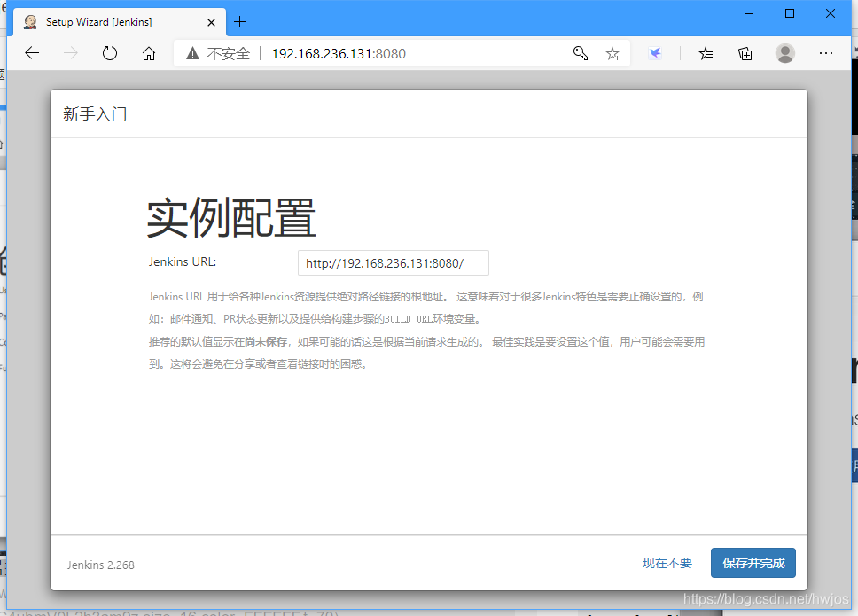Open the Favorites list
This screenshot has width=858, height=616.
point(706,53)
